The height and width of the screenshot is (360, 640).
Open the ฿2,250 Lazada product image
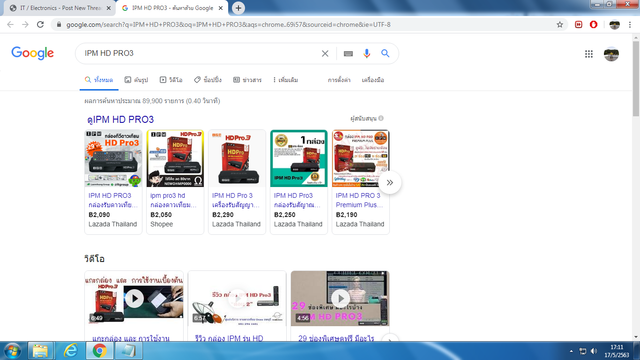coord(299,158)
